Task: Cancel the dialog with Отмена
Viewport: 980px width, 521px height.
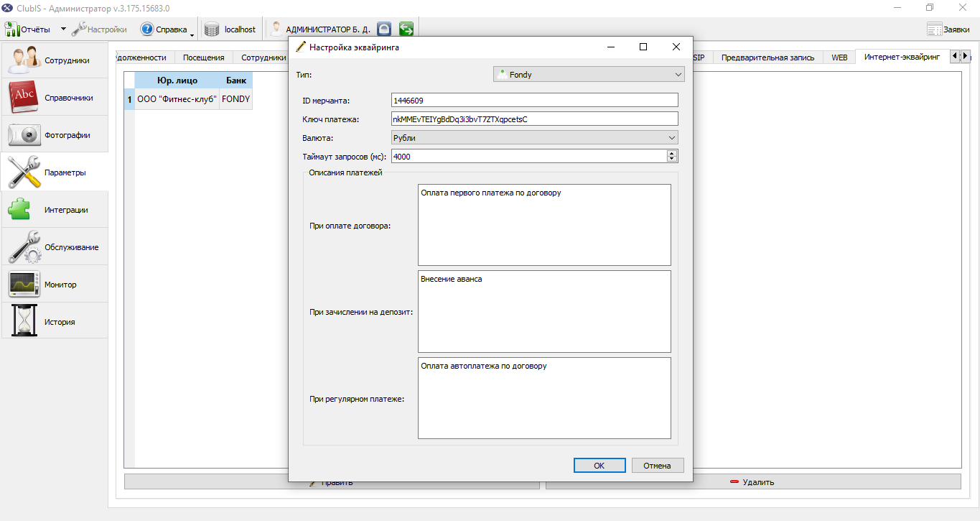Action: pyautogui.click(x=657, y=466)
